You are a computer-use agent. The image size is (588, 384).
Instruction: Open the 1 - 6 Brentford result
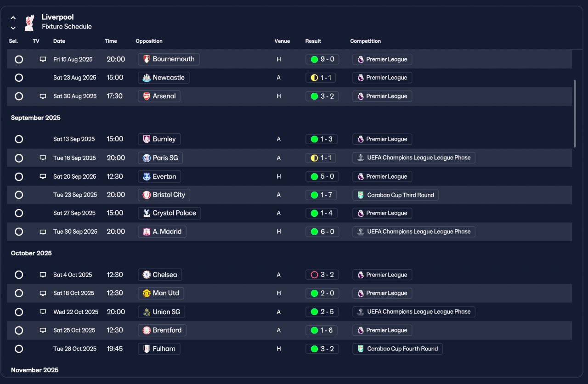pos(322,330)
